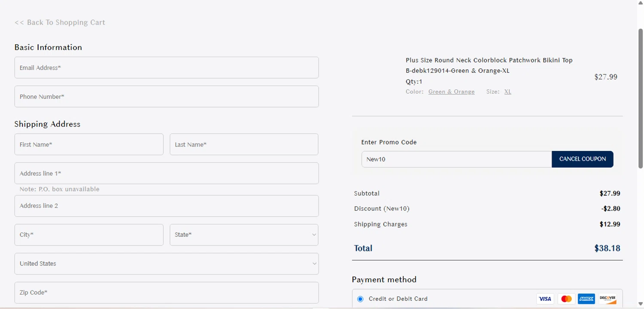This screenshot has width=644, height=309.
Task: Click the Discover card icon
Action: [608, 299]
